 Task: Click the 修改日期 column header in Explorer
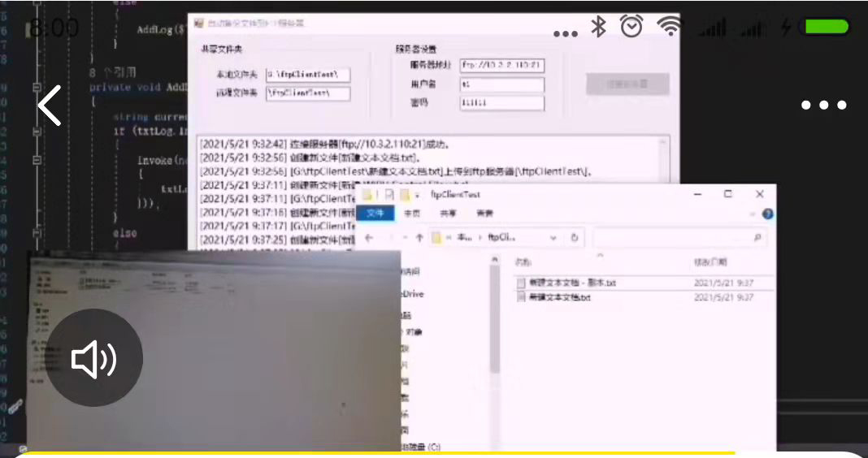coord(710,262)
